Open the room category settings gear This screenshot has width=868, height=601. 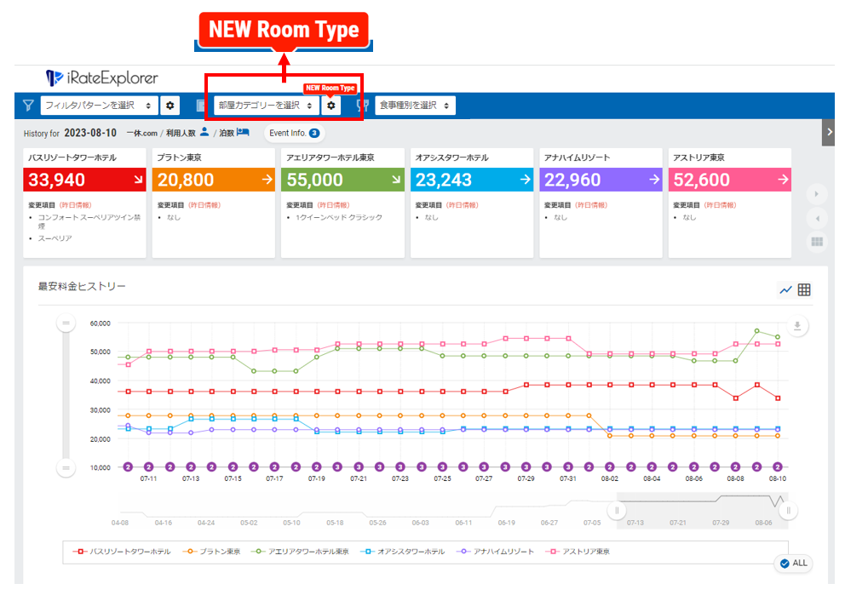[331, 106]
